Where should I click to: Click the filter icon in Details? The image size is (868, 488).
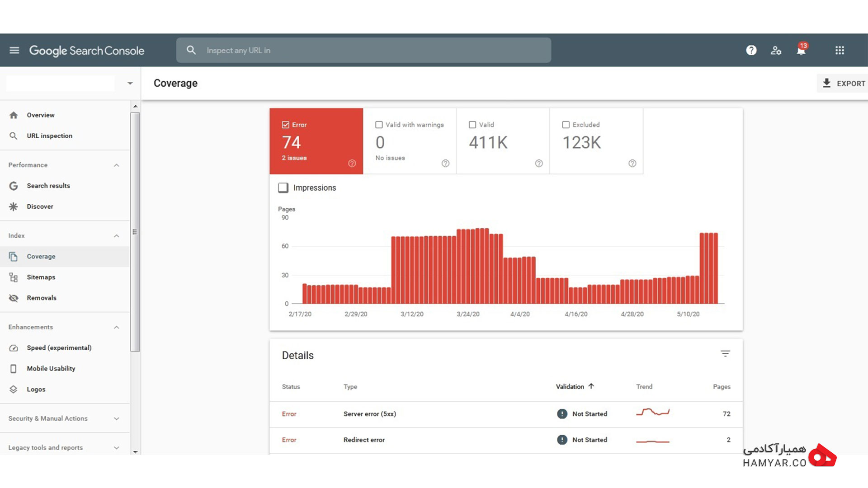point(725,354)
